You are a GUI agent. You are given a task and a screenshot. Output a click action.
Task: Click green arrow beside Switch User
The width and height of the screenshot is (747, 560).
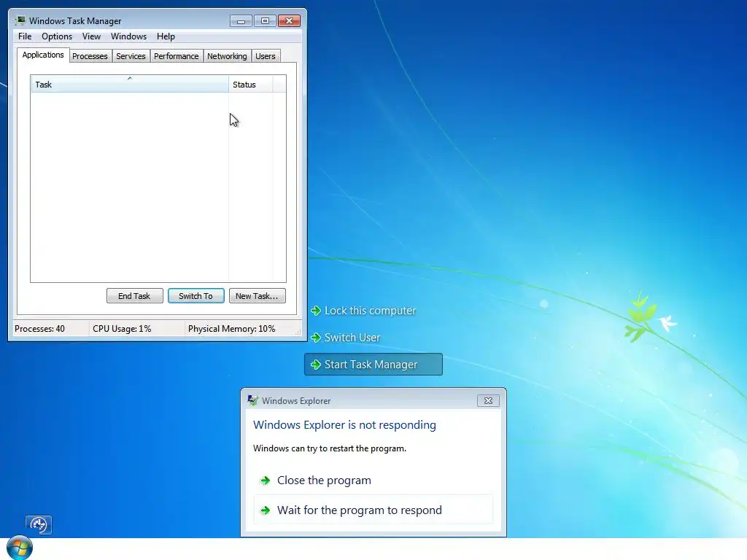click(315, 338)
